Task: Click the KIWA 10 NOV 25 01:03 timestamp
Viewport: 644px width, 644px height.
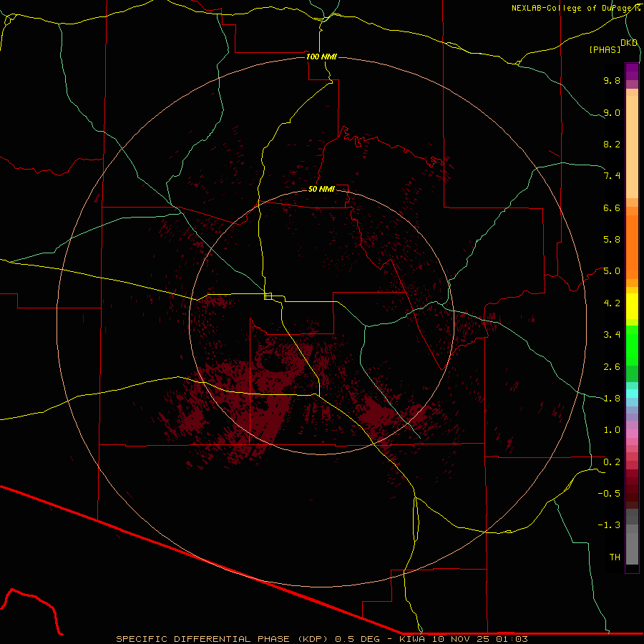Action: click(463, 639)
